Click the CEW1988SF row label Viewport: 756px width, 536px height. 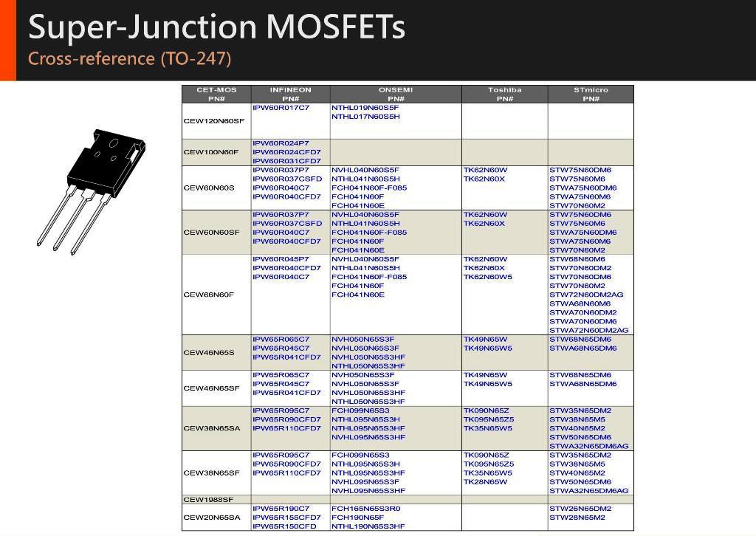[x=208, y=500]
